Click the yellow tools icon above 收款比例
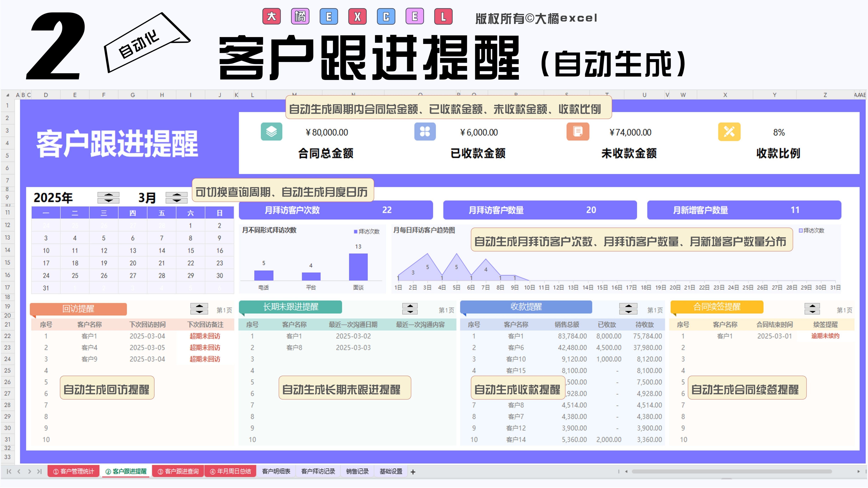The image size is (868, 488). [x=729, y=132]
